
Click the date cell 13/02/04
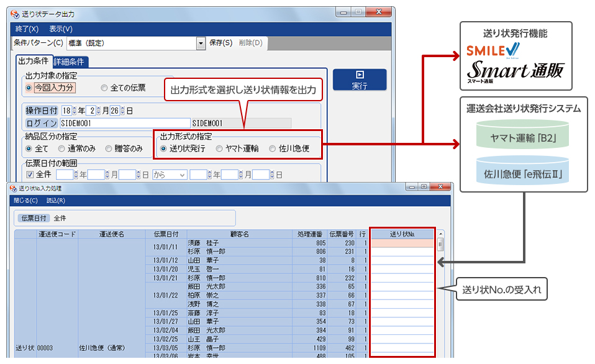pos(165,330)
